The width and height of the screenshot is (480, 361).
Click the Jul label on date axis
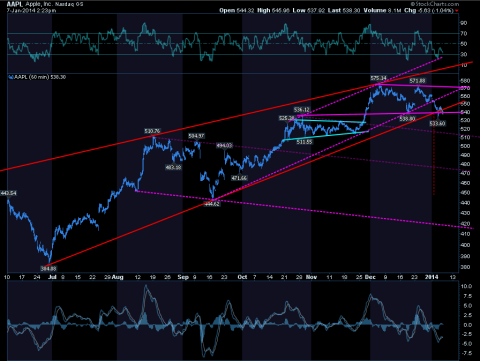[x=52, y=277]
